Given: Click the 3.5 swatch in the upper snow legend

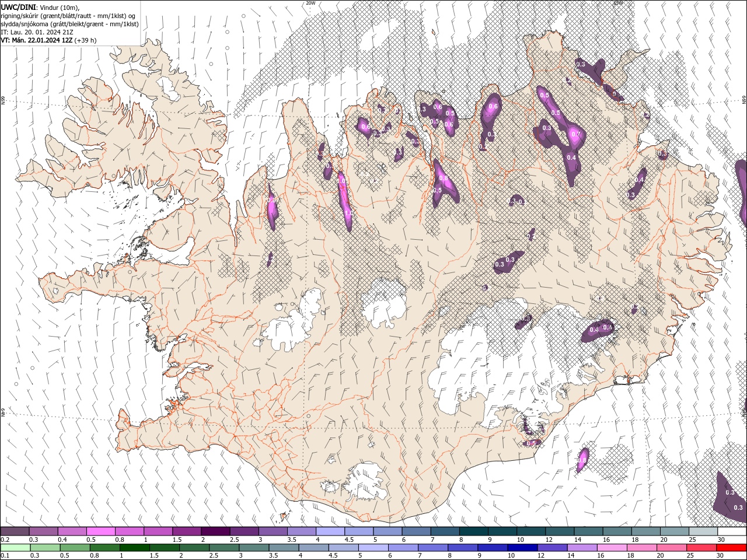Looking at the screenshot, I should 301,531.
